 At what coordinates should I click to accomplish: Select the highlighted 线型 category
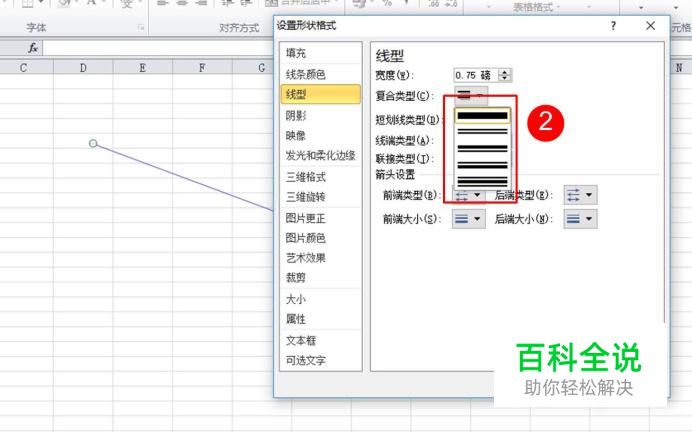click(x=320, y=94)
